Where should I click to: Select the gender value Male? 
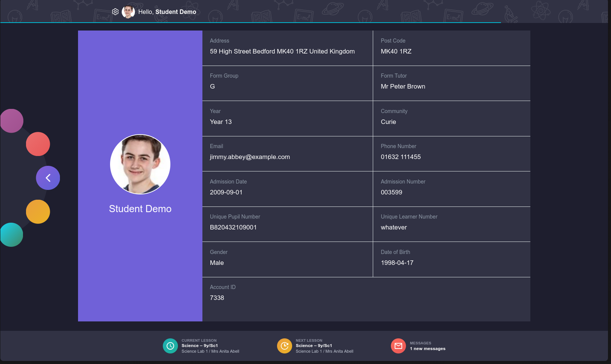click(217, 263)
